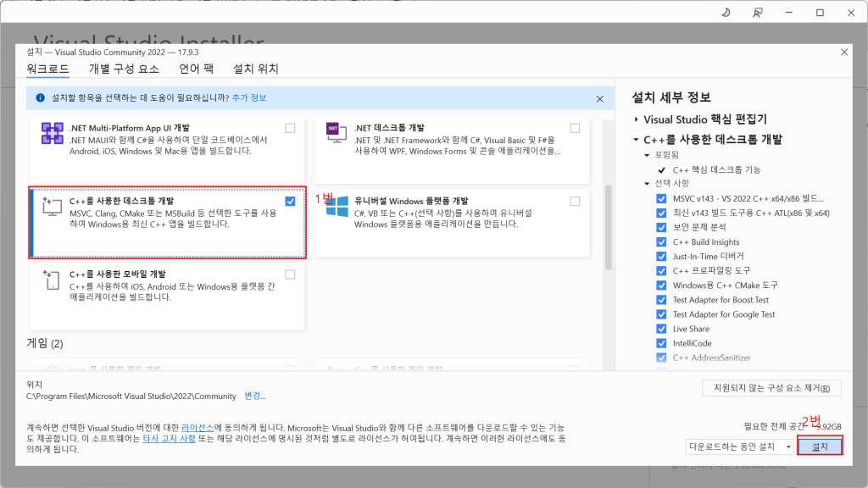Close the installation dialog
The width and height of the screenshot is (868, 488).
pyautogui.click(x=844, y=52)
